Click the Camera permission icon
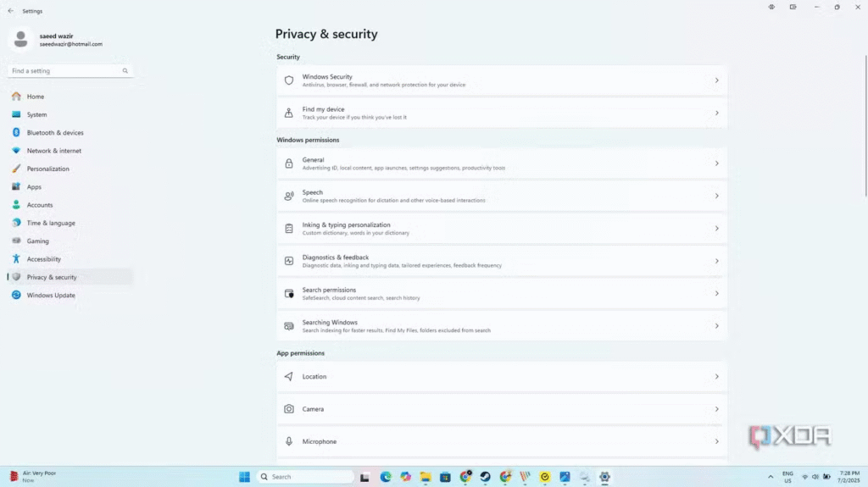The height and width of the screenshot is (487, 868). 289,409
